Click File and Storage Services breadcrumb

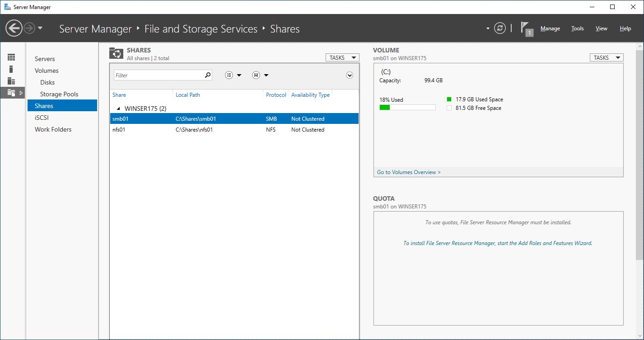tap(201, 29)
